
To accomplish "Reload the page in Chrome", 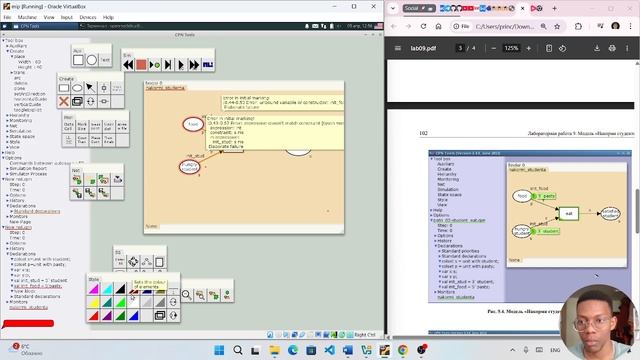I will 423,26.
